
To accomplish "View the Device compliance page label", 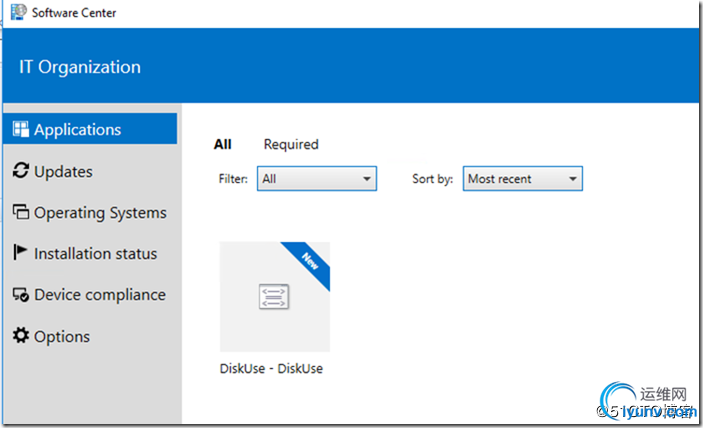I will tap(99, 295).
